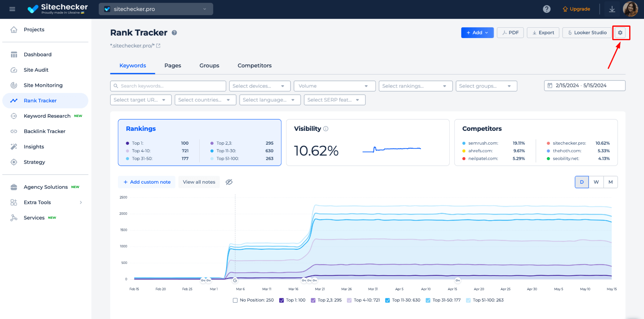Open the Select target URL dropdown

(141, 100)
